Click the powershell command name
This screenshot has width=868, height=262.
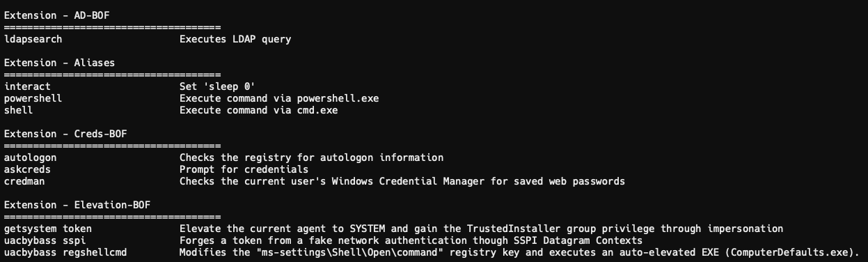(x=33, y=98)
